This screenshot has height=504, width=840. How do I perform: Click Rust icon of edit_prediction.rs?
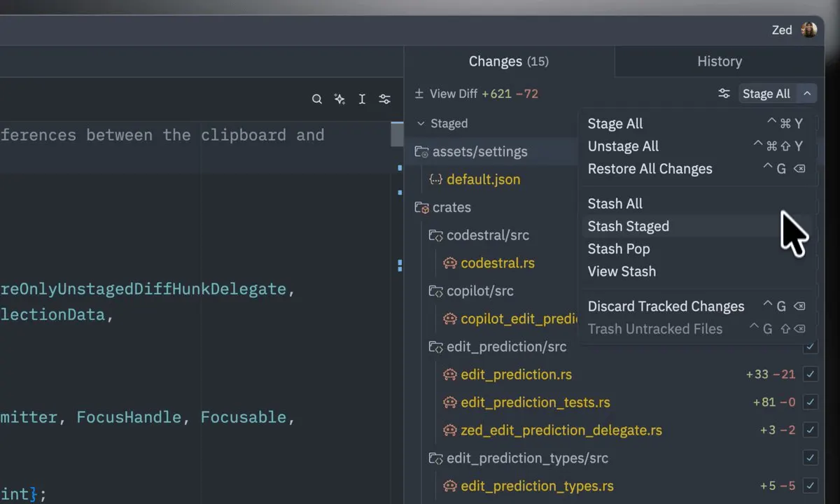point(450,375)
